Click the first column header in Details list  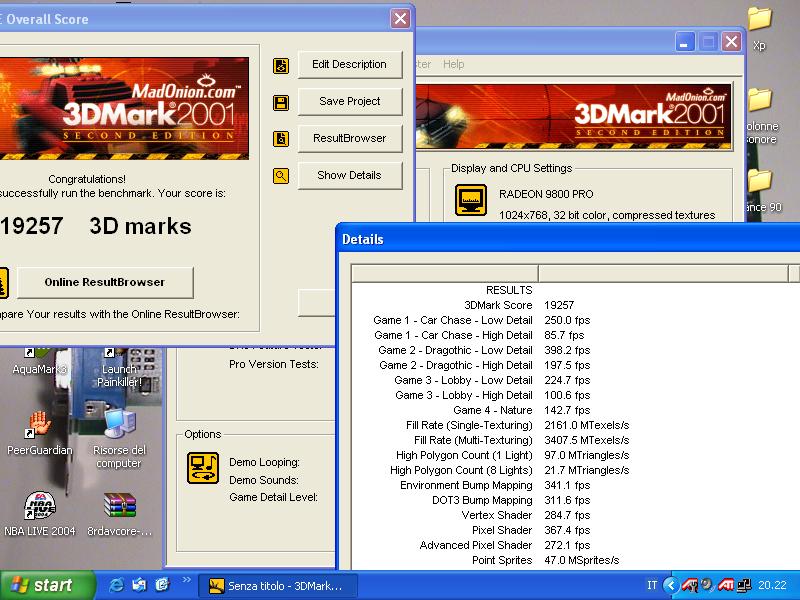pos(445,273)
